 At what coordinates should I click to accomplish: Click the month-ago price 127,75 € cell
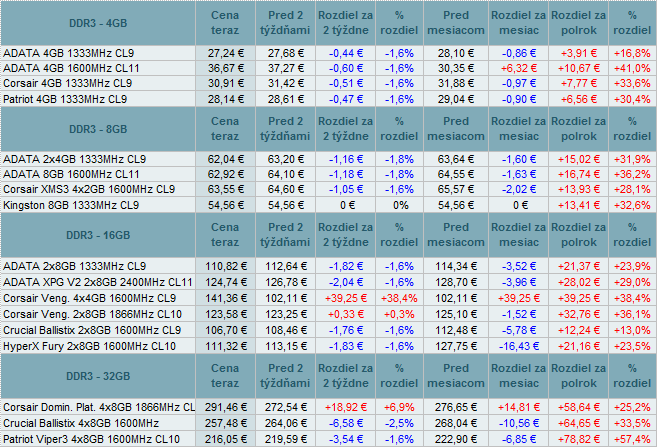coord(456,346)
